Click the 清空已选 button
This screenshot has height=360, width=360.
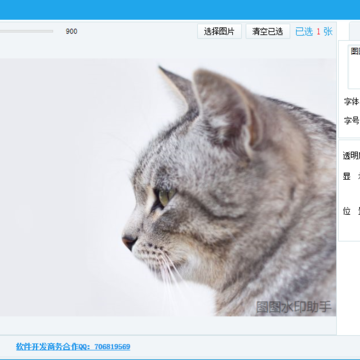pos(268,32)
